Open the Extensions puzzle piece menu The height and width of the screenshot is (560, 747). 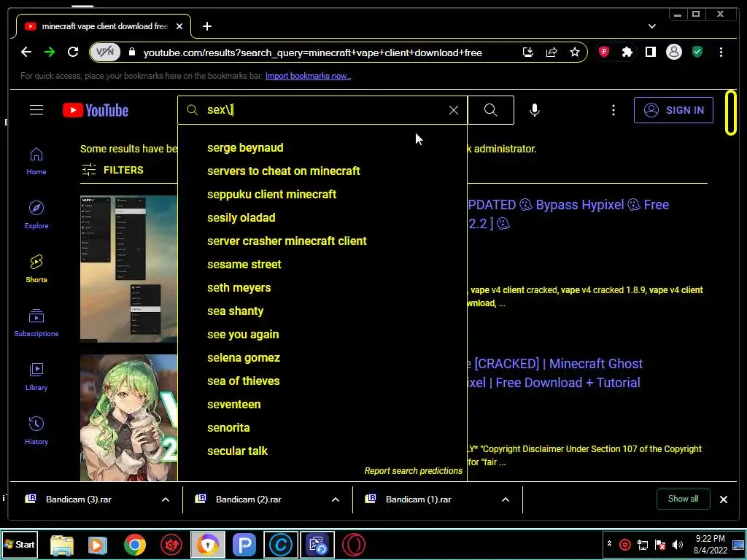(627, 52)
